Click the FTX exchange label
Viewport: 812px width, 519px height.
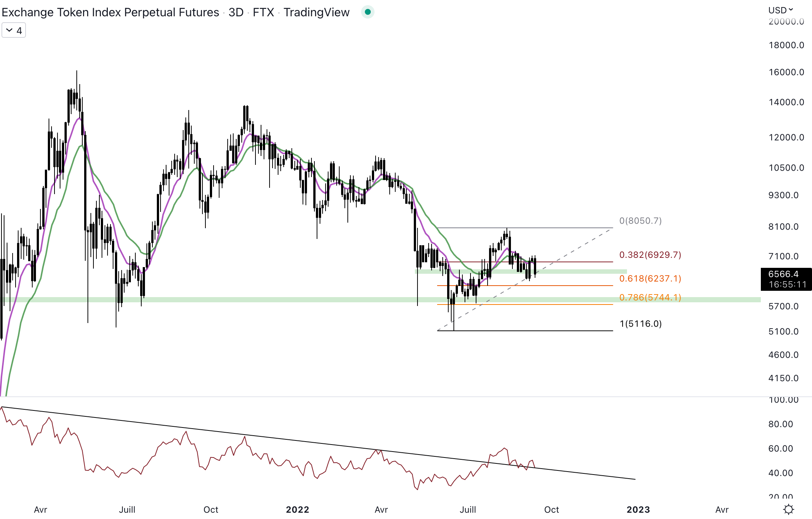click(x=263, y=12)
